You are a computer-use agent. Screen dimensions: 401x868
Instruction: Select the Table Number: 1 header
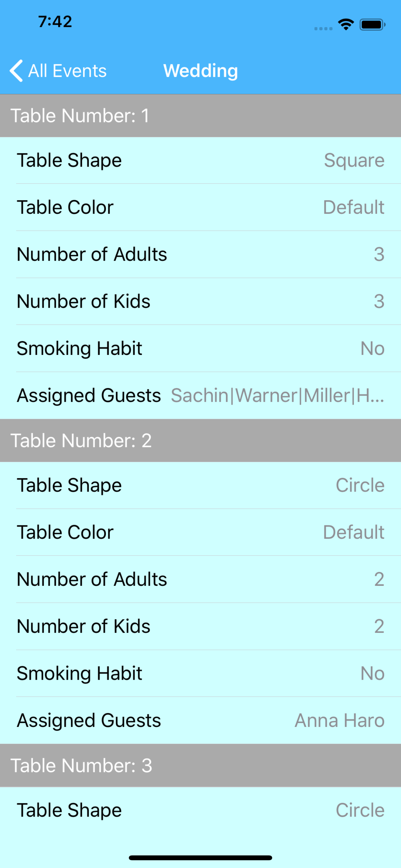(x=200, y=116)
